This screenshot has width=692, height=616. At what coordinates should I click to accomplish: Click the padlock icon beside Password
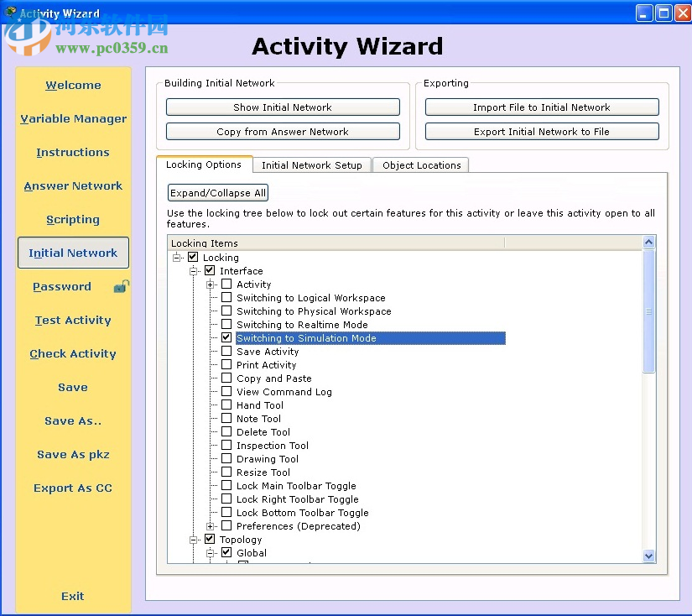click(x=122, y=286)
